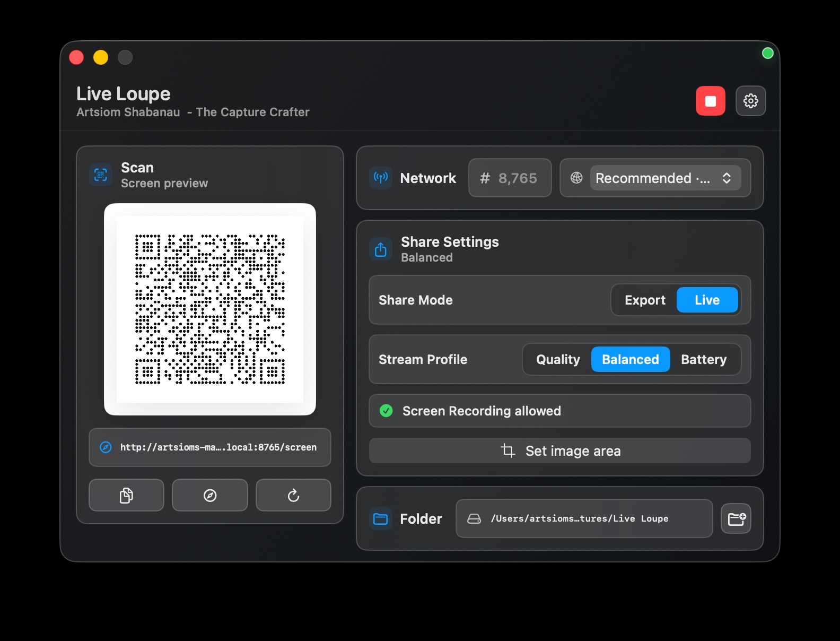Close the window with the red button

76,57
